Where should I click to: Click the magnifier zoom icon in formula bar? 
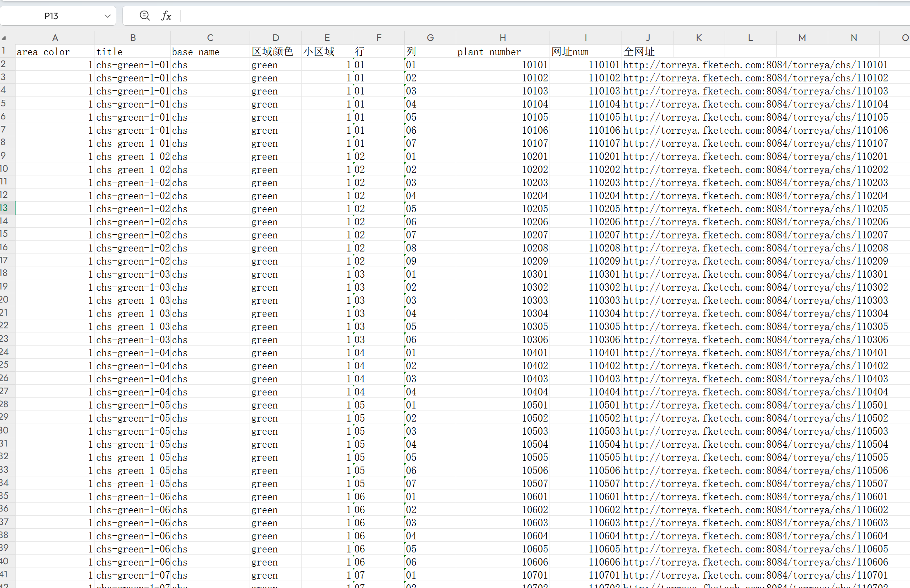pos(144,16)
